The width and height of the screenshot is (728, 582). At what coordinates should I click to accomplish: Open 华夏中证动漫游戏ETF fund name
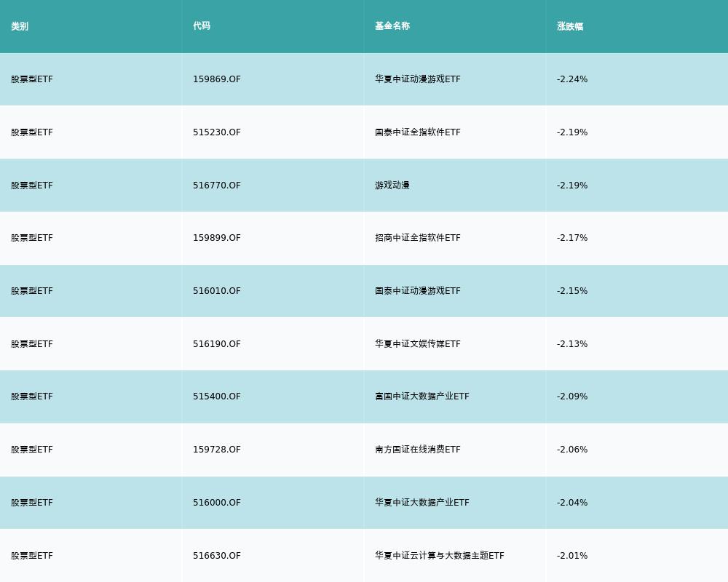[x=418, y=79]
